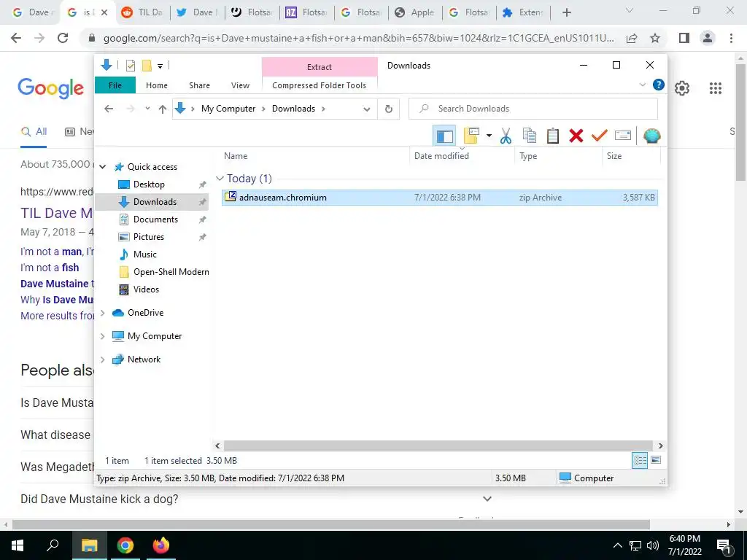Open Explorer help icon

pyautogui.click(x=659, y=85)
